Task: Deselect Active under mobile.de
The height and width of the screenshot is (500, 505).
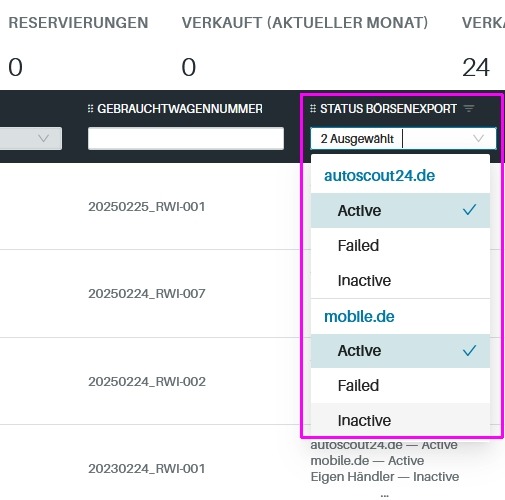Action: [400, 351]
